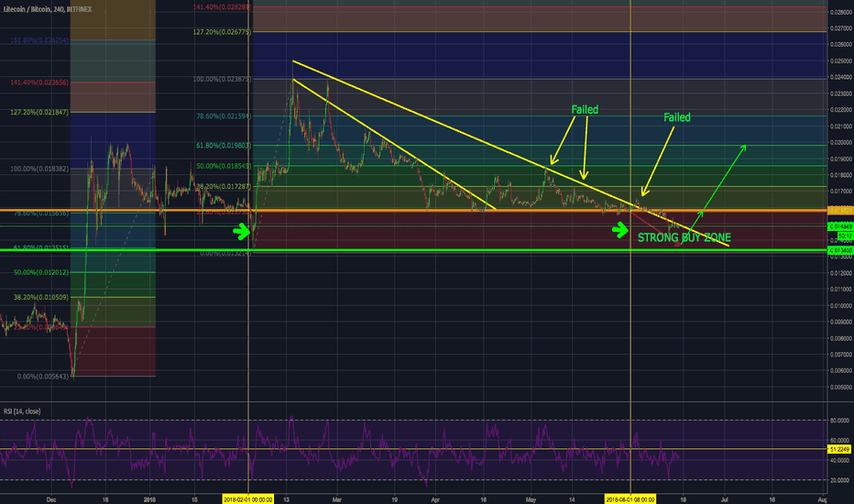Click the 100.00%(0.018382) Fibonacci label
854x504 pixels.
tap(39, 169)
